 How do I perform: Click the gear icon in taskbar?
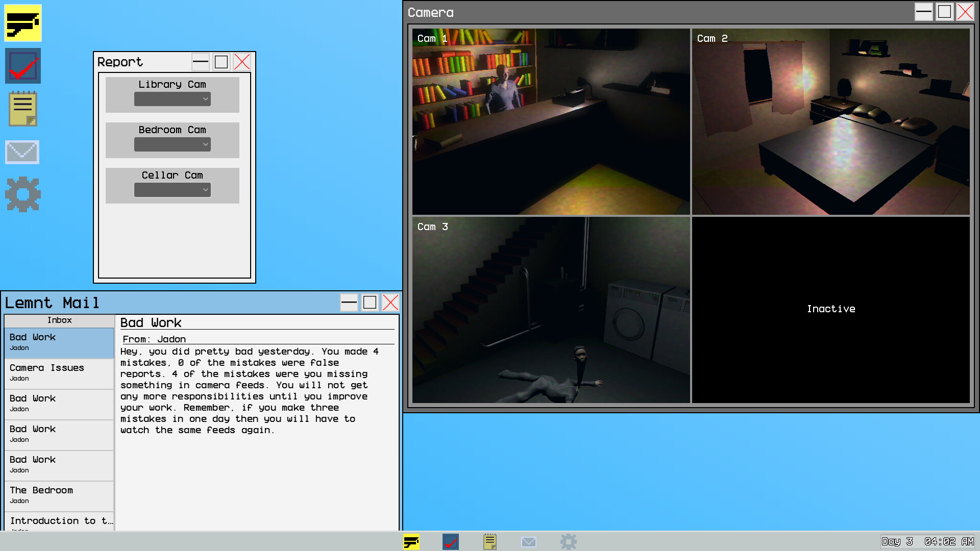pos(568,541)
